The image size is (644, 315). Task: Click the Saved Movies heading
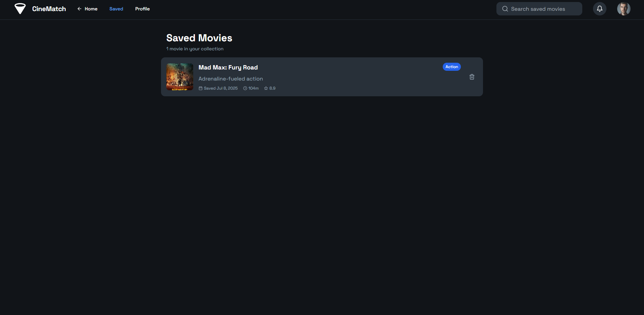tap(199, 38)
